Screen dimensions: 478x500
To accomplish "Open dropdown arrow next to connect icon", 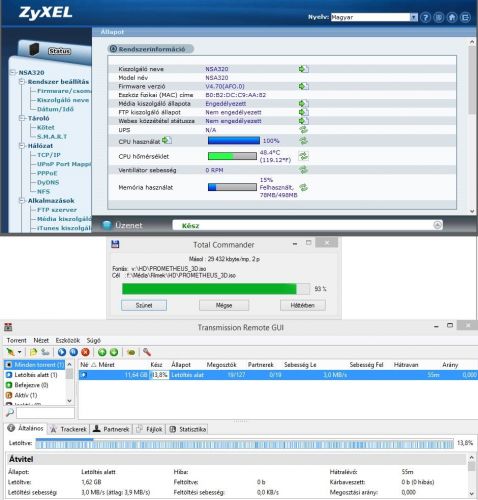I will click(x=20, y=352).
